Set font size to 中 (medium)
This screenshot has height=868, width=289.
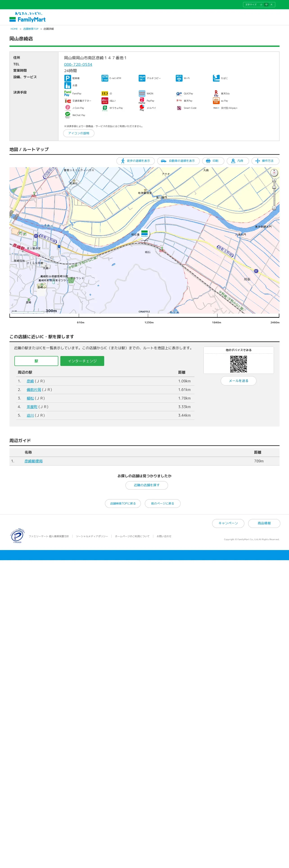[266, 5]
